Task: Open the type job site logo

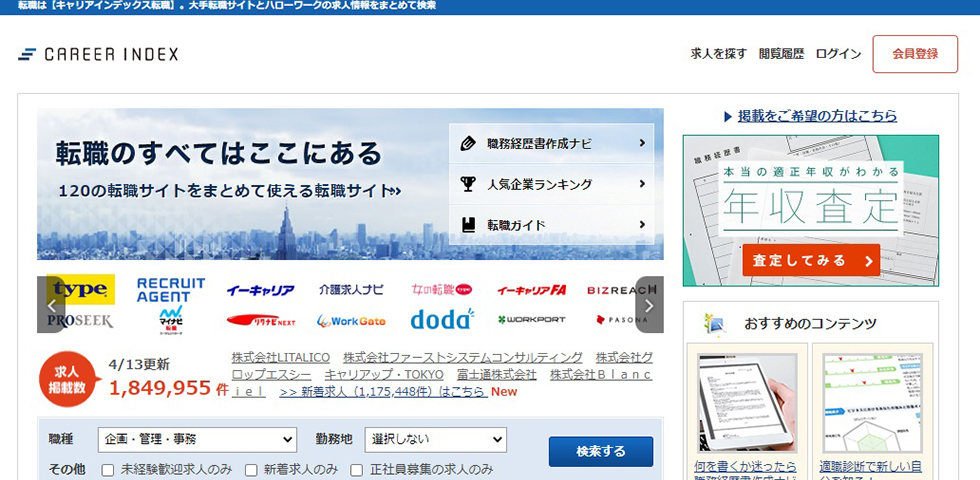Action: [x=81, y=289]
